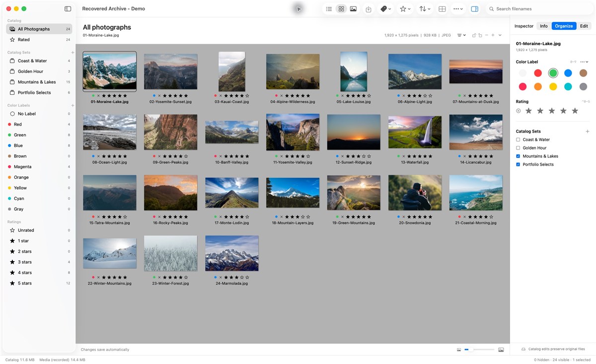The image size is (596, 364).
Task: Choose the red color label swatch
Action: point(538,73)
